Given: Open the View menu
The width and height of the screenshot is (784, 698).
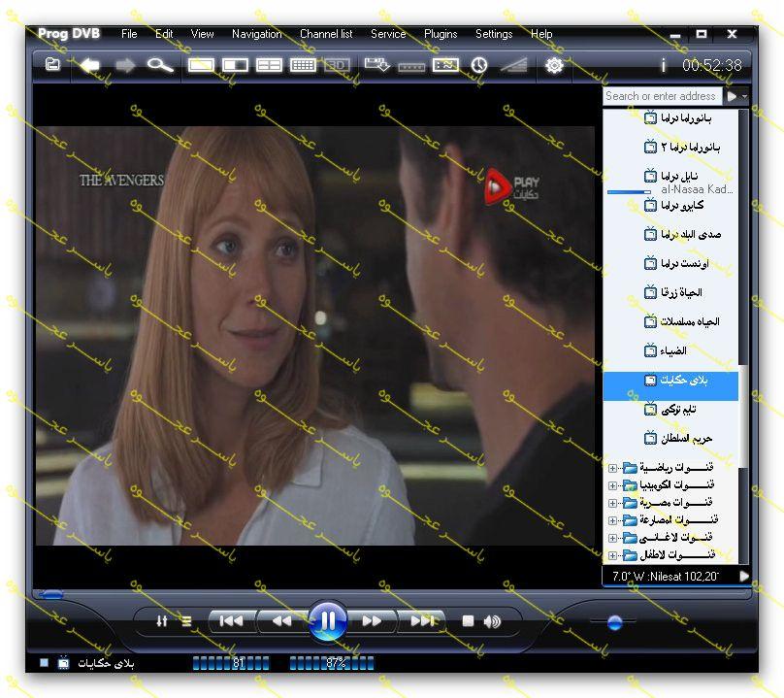Looking at the screenshot, I should (x=202, y=34).
